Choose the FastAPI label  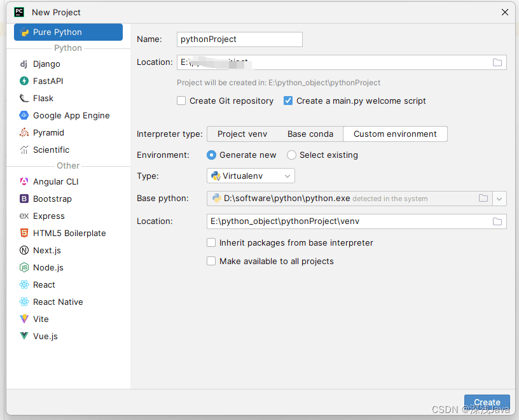click(x=48, y=81)
